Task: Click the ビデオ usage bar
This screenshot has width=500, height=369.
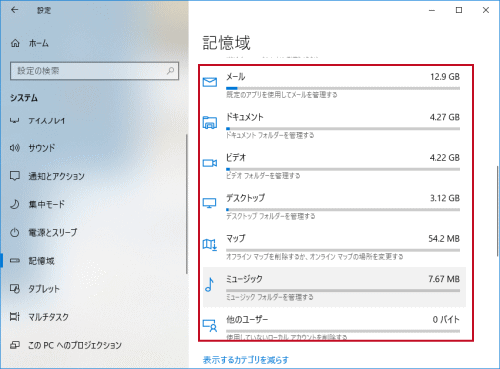Action: tap(343, 169)
